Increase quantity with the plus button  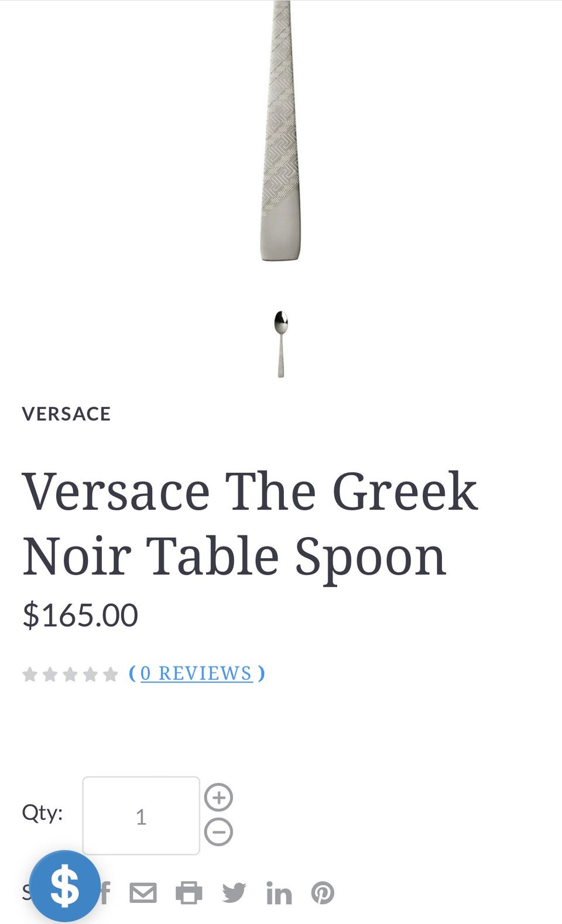tap(218, 798)
